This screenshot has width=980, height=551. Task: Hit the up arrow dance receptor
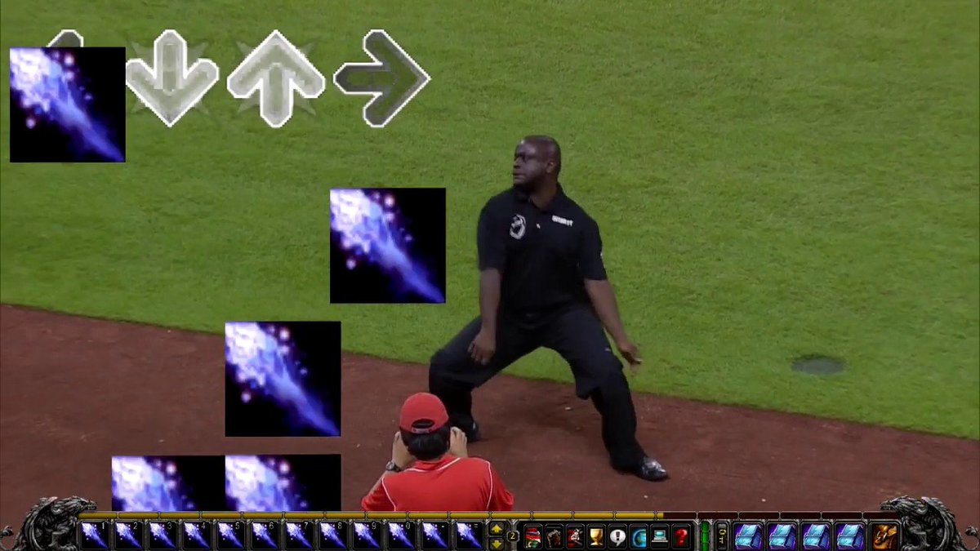276,78
